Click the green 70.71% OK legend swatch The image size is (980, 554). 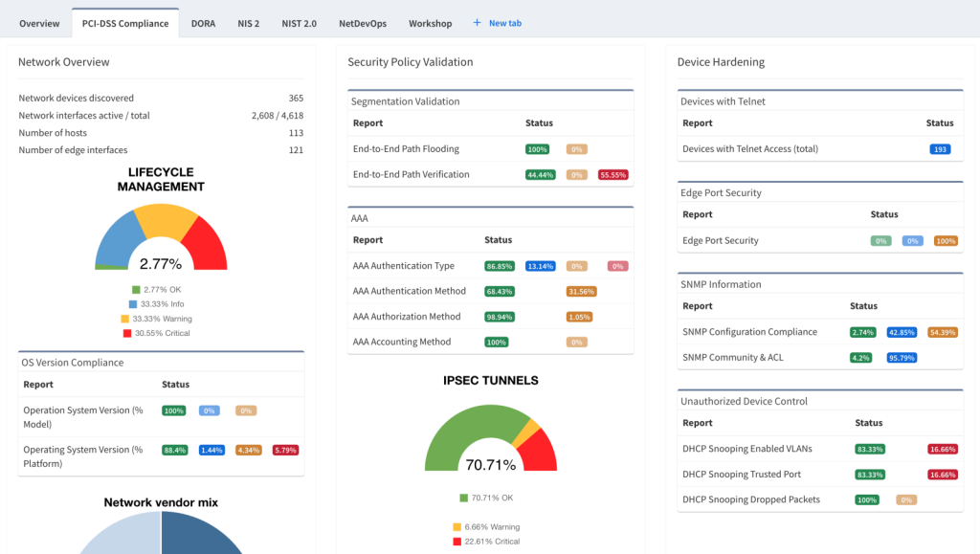[463, 498]
